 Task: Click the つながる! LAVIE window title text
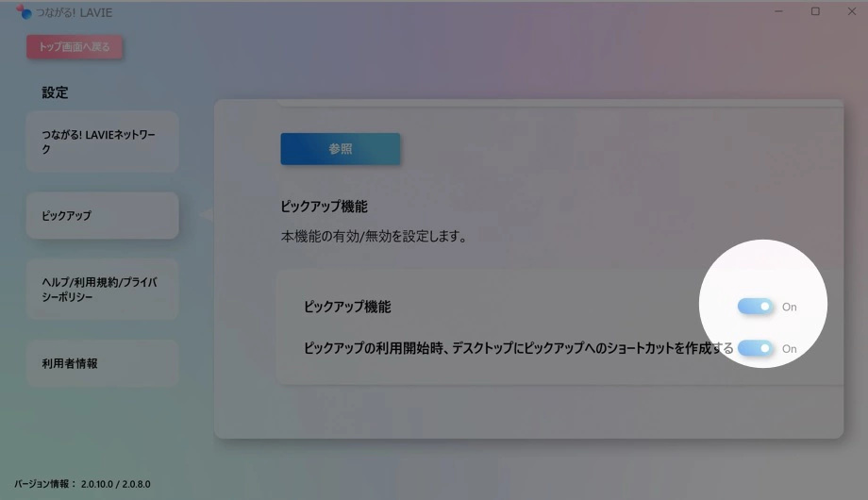pos(75,12)
